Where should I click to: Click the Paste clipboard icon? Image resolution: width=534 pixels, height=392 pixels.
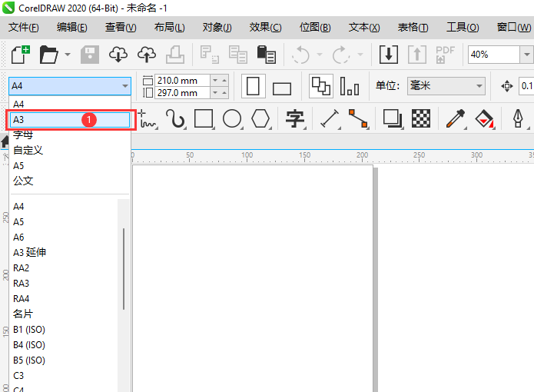click(x=267, y=55)
